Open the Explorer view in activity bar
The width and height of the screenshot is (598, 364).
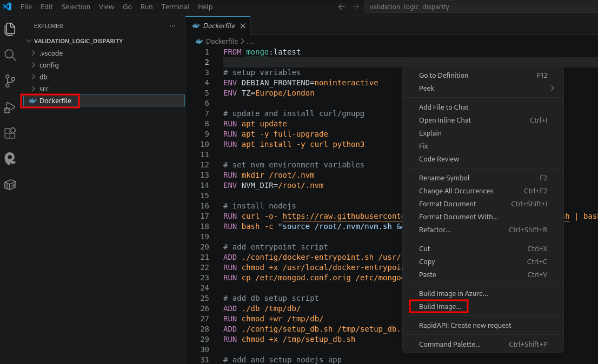tap(10, 29)
